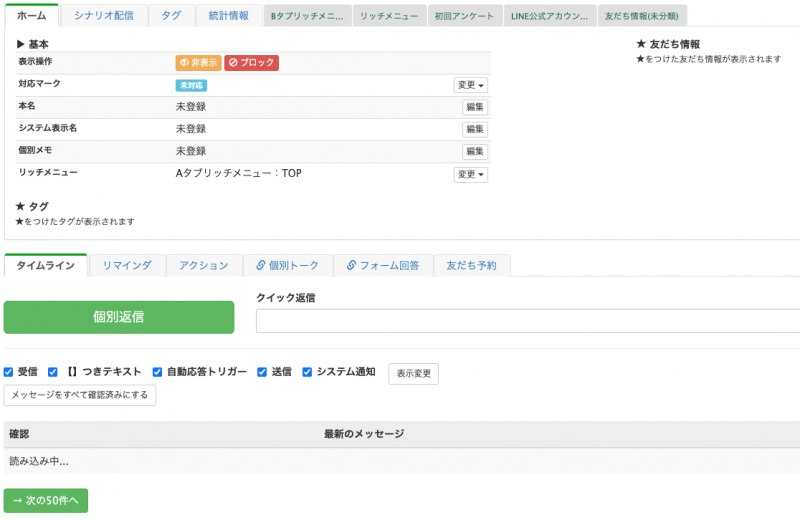Image resolution: width=800 pixels, height=520 pixels.
Task: Click the red ブロック block button
Action: (x=251, y=63)
